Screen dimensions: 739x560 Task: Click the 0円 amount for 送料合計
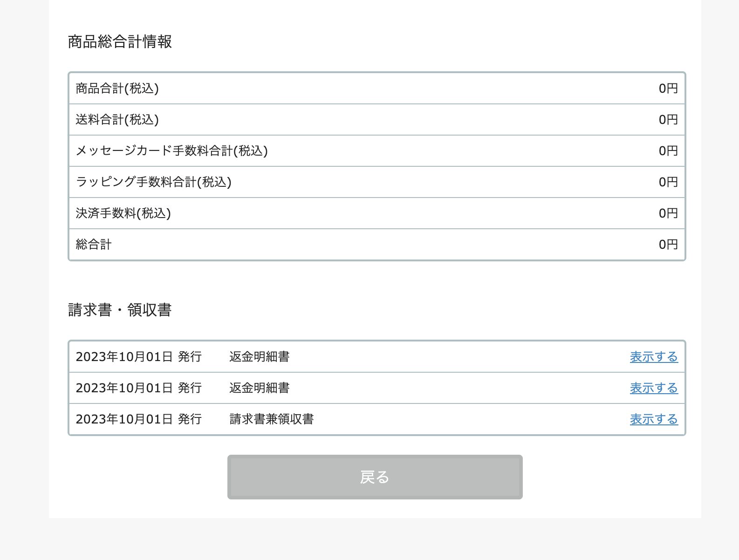point(668,120)
